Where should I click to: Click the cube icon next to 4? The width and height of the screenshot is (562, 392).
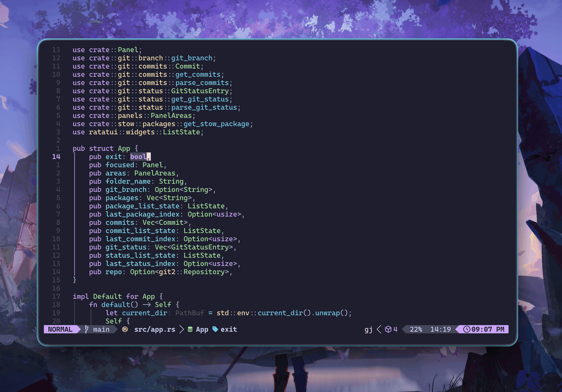click(388, 329)
